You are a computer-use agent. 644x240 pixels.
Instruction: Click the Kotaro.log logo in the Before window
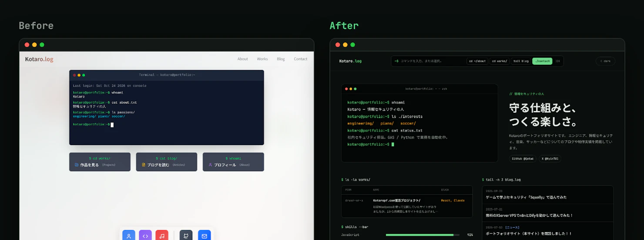(x=39, y=59)
